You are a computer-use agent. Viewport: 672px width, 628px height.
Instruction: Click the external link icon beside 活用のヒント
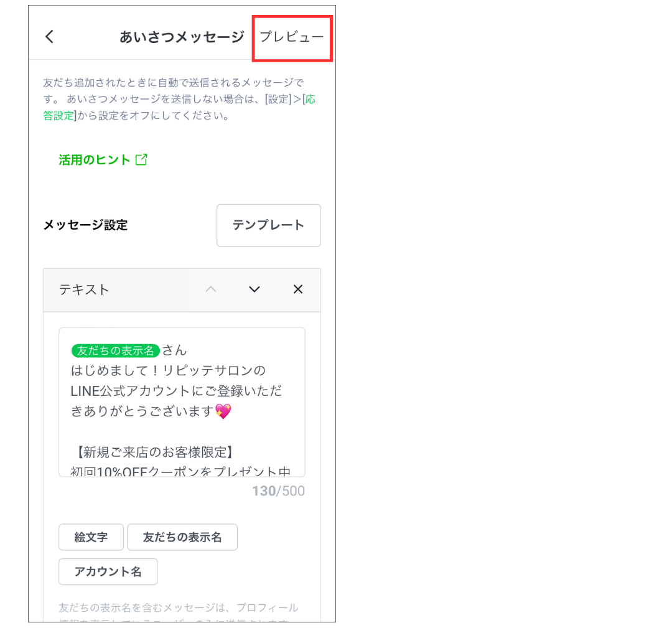(x=141, y=160)
